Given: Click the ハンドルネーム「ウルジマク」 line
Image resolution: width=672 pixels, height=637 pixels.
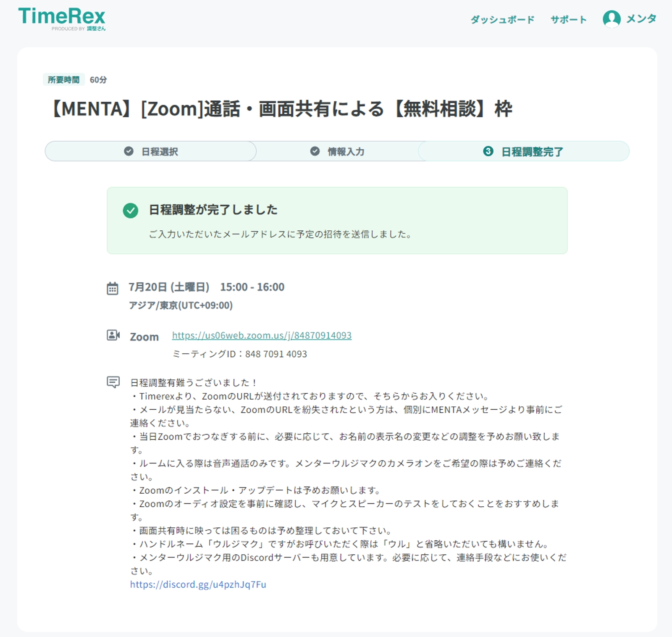Looking at the screenshot, I should pos(341,544).
